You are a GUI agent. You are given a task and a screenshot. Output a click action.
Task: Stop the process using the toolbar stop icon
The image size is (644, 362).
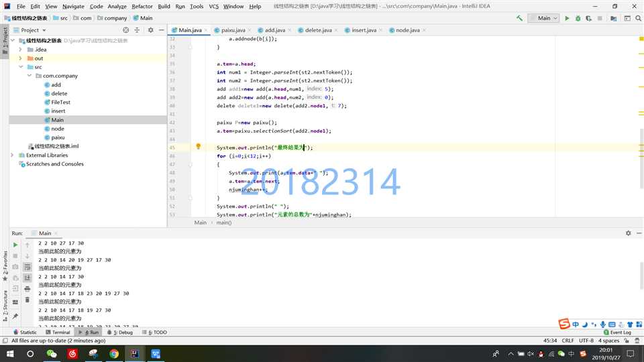pyautogui.click(x=600, y=18)
